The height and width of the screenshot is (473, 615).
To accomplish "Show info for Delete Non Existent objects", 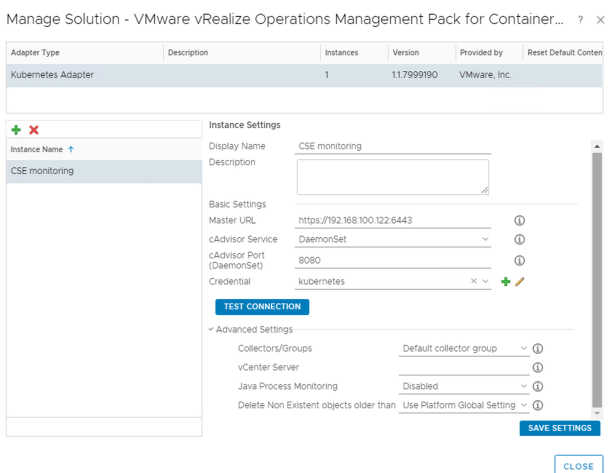I will tap(538, 405).
